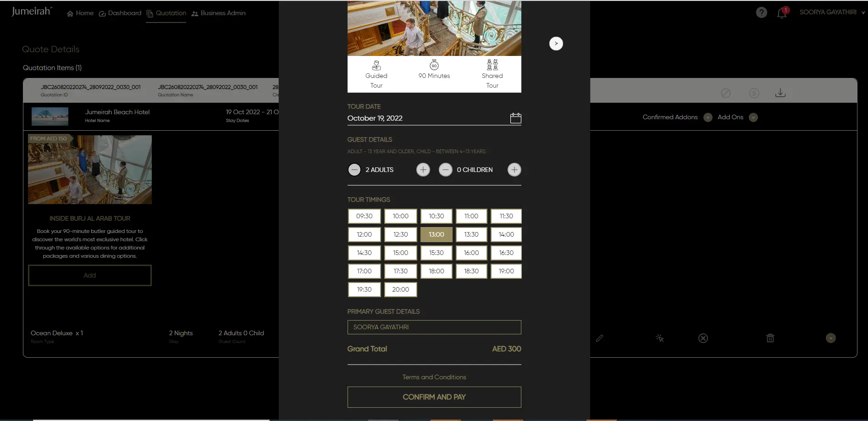
Task: Pick the 20:00 tour timing
Action: click(400, 289)
